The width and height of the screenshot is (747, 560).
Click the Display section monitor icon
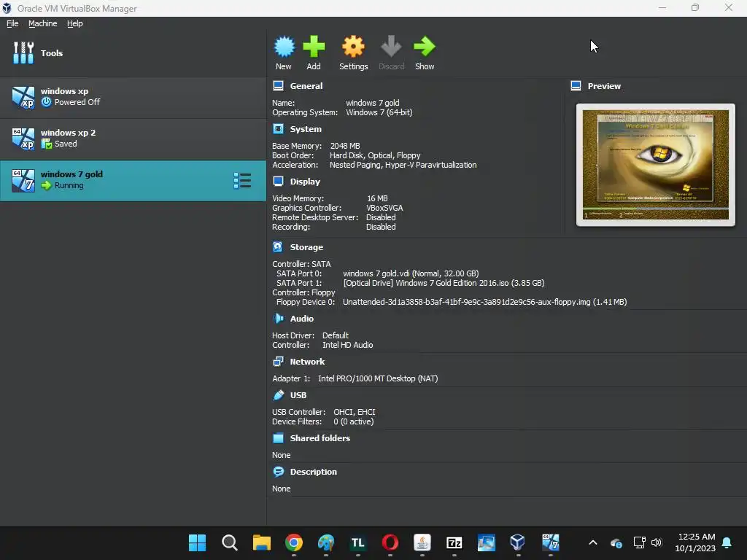[278, 182]
